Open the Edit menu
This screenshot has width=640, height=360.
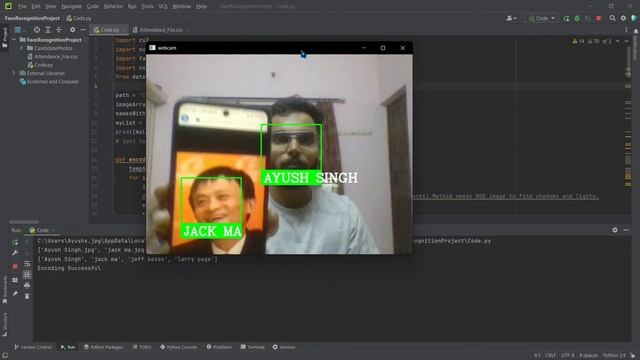(x=36, y=7)
